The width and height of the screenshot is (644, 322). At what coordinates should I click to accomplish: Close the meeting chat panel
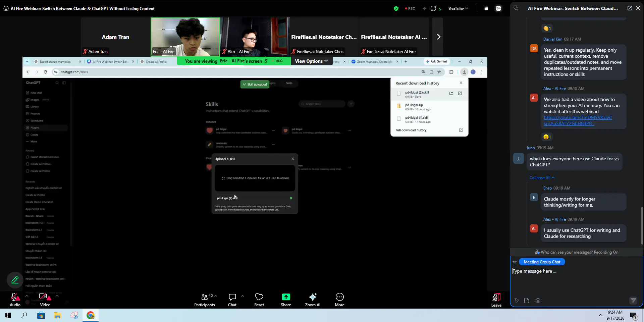[638, 8]
